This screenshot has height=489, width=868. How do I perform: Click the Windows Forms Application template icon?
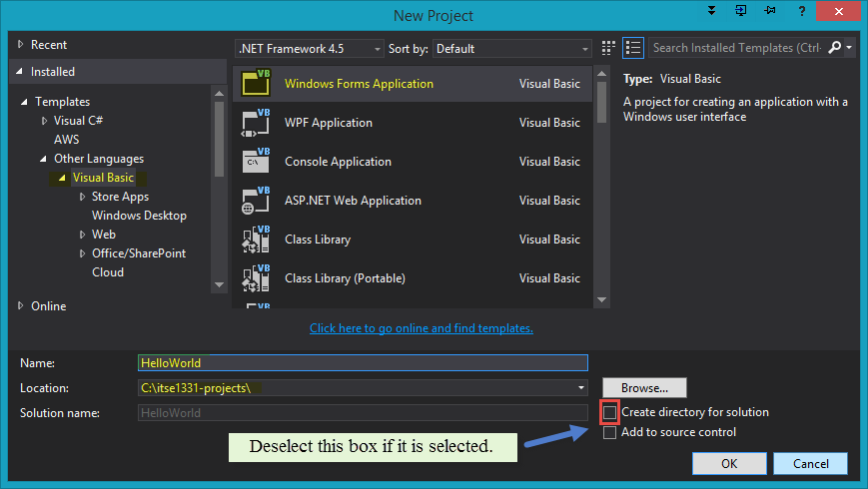(x=256, y=84)
